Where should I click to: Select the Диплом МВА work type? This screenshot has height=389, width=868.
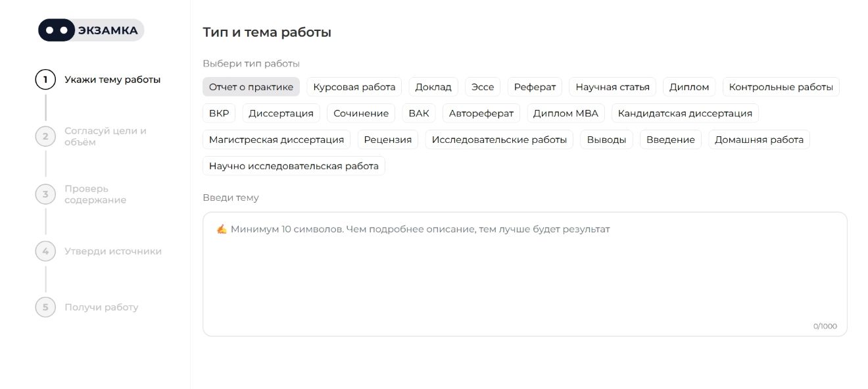(x=566, y=113)
